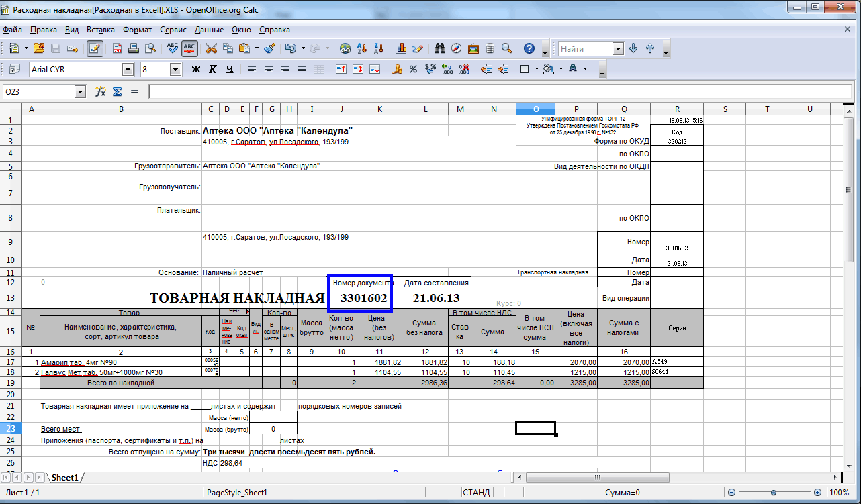Screen dimensions: 861x504
Task: Toggle AutoSpellcheck
Action: click(189, 48)
